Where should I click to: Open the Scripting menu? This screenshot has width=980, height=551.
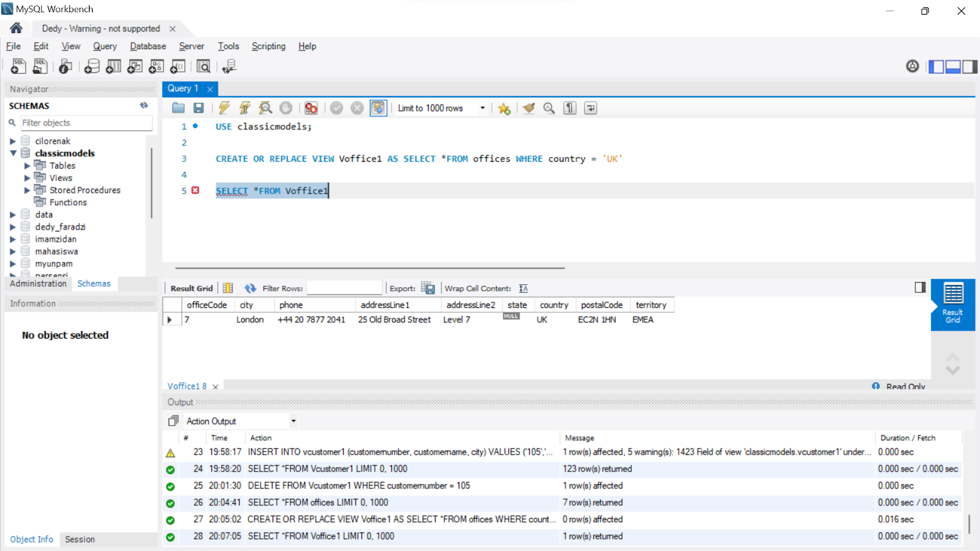coord(268,46)
